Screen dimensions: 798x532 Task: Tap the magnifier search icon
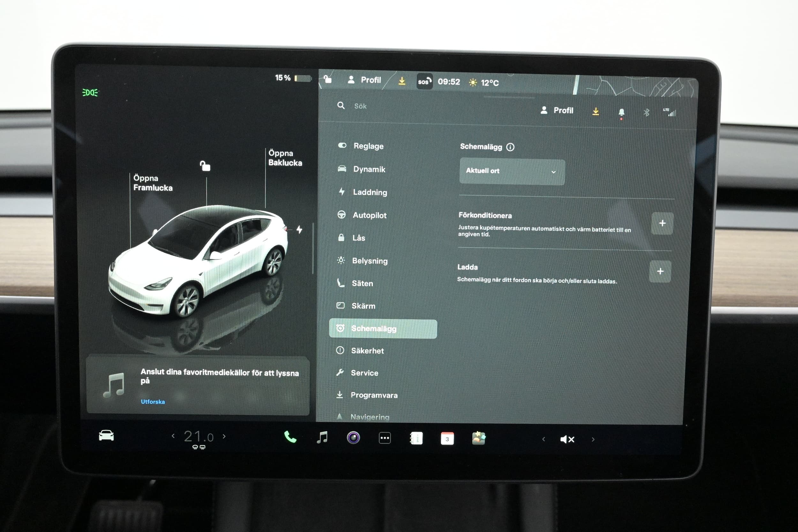pos(341,106)
